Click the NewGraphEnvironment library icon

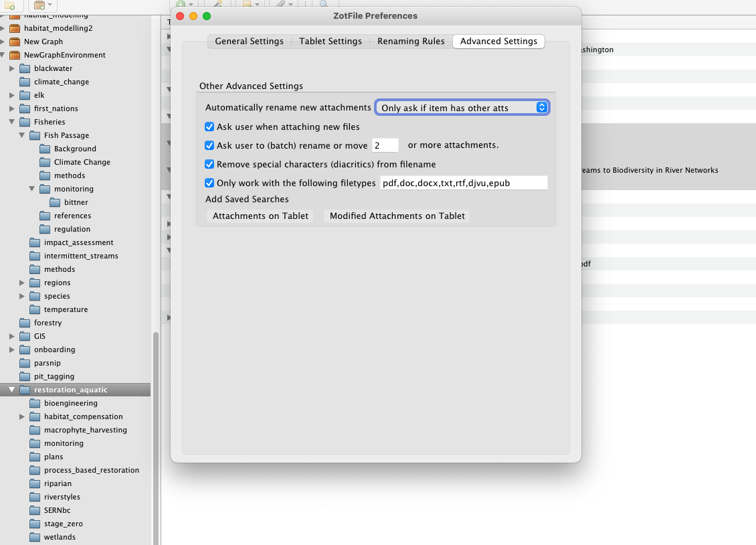pyautogui.click(x=15, y=56)
